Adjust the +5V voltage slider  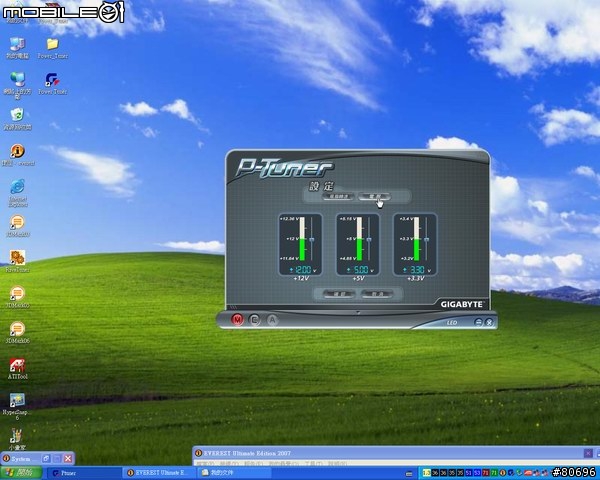coord(369,239)
